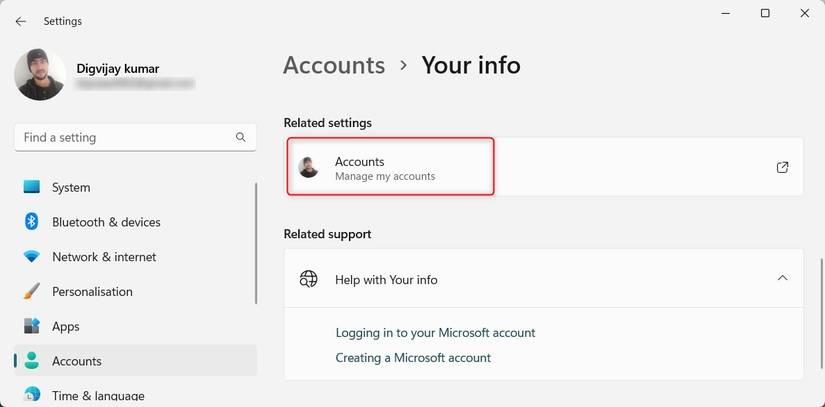Open Creating a Microsoft account link
The height and width of the screenshot is (407, 825).
(x=413, y=357)
